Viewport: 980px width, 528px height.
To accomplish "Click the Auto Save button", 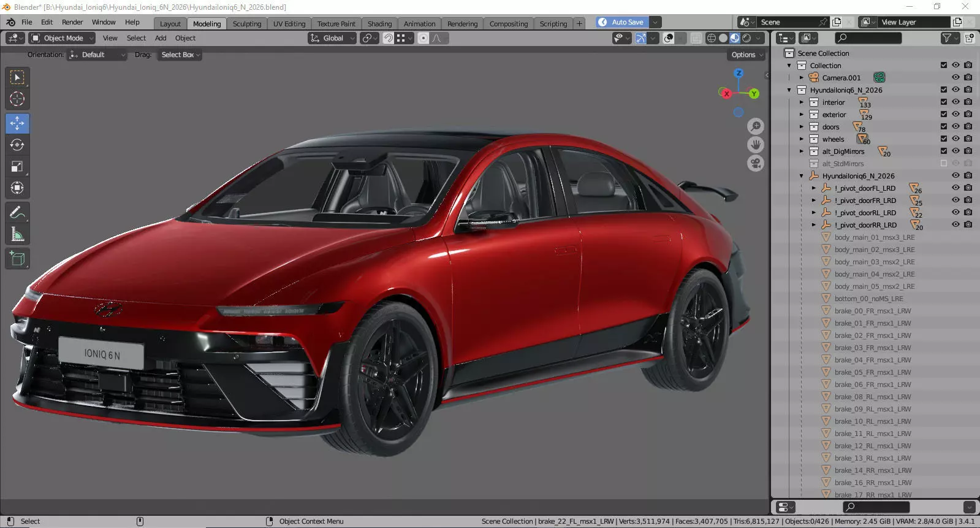I will click(622, 22).
